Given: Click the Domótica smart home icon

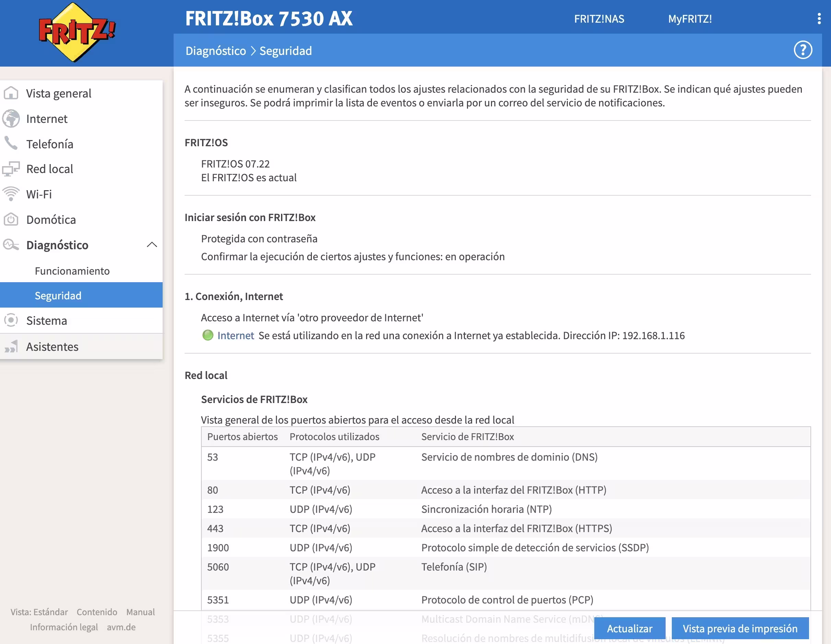Looking at the screenshot, I should tap(11, 220).
